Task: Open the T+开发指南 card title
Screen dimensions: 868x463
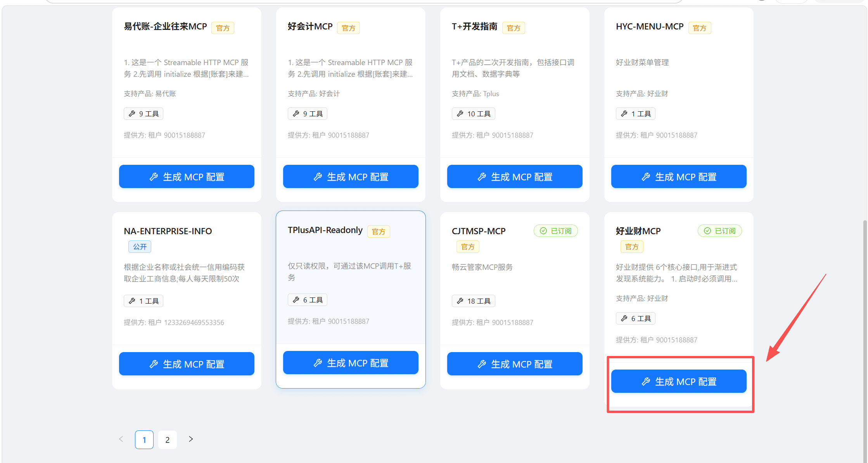Action: (474, 26)
